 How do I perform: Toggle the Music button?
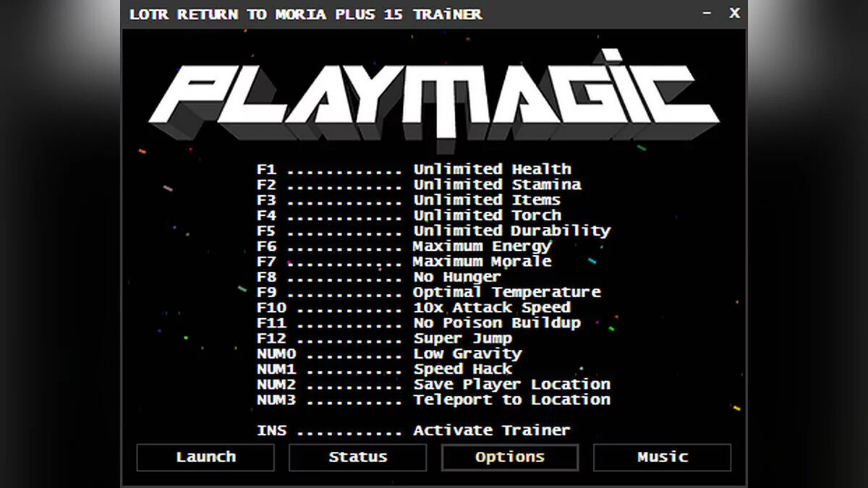[662, 457]
